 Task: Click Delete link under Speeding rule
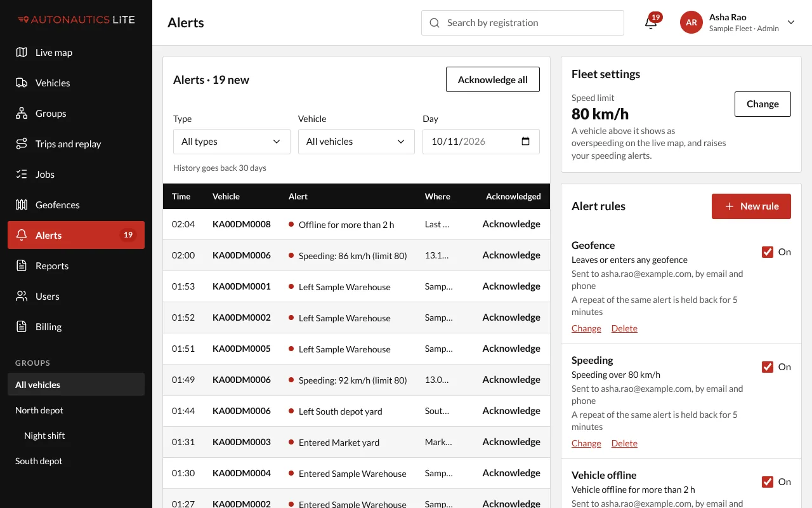(624, 443)
